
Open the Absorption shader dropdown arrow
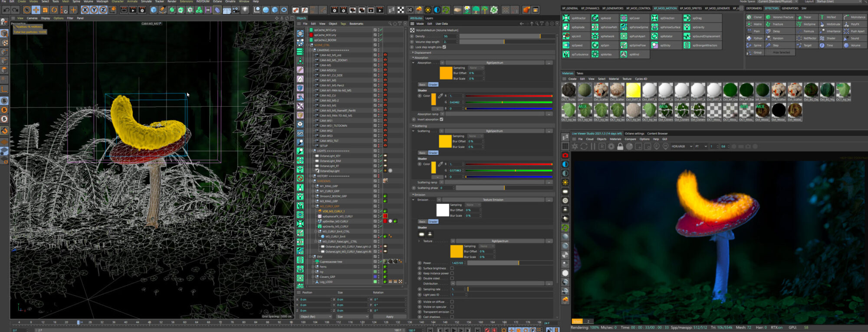coord(442,63)
